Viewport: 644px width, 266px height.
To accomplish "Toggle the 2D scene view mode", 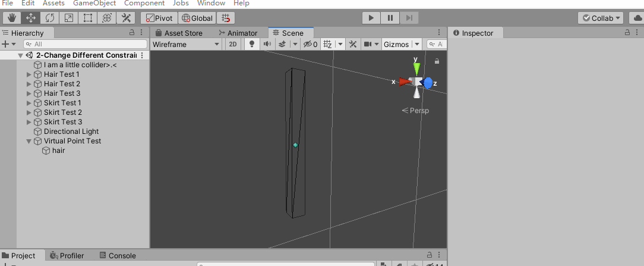I will point(233,44).
